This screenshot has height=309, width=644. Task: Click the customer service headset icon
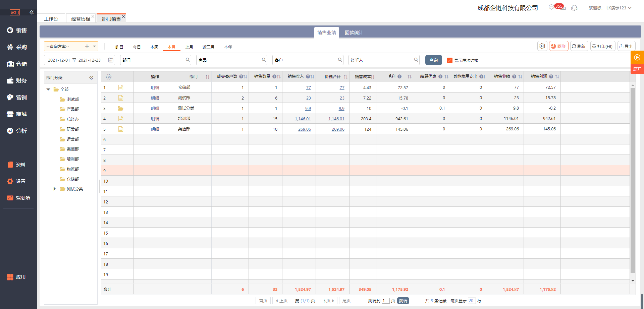coord(574,8)
